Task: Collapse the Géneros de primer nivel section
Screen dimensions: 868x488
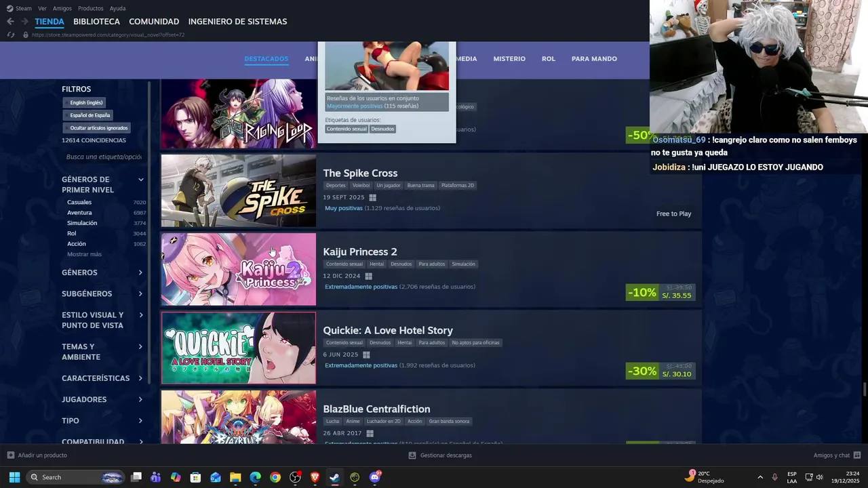Action: (141, 180)
